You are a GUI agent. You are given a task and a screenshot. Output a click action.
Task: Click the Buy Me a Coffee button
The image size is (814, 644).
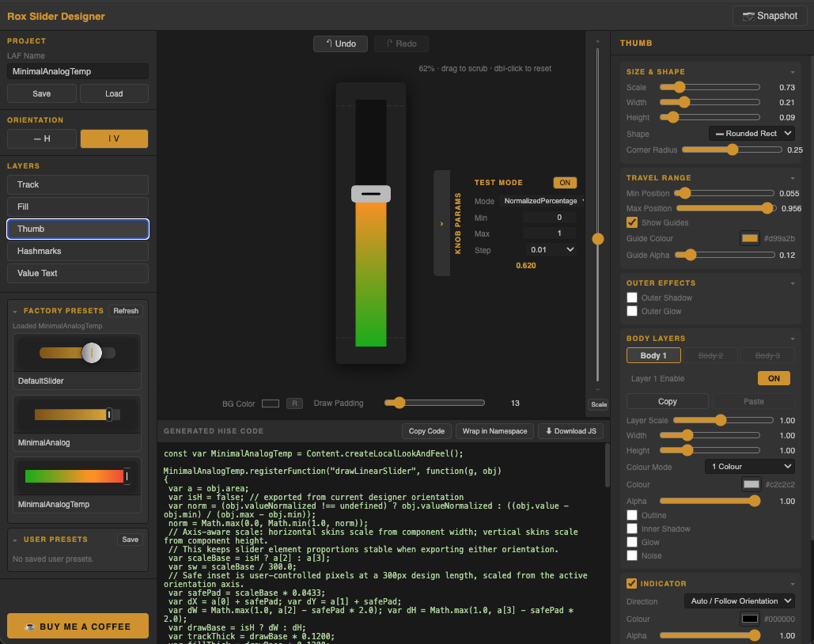[x=78, y=626]
